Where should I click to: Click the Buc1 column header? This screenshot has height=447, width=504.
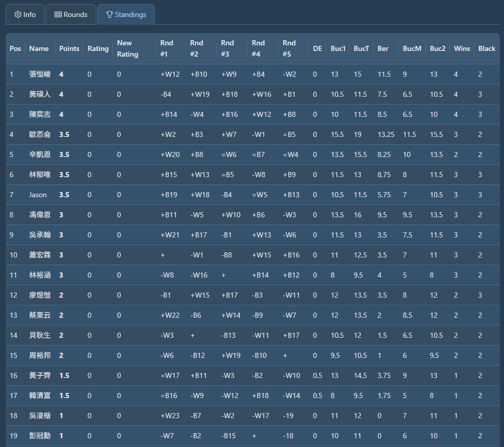point(338,48)
